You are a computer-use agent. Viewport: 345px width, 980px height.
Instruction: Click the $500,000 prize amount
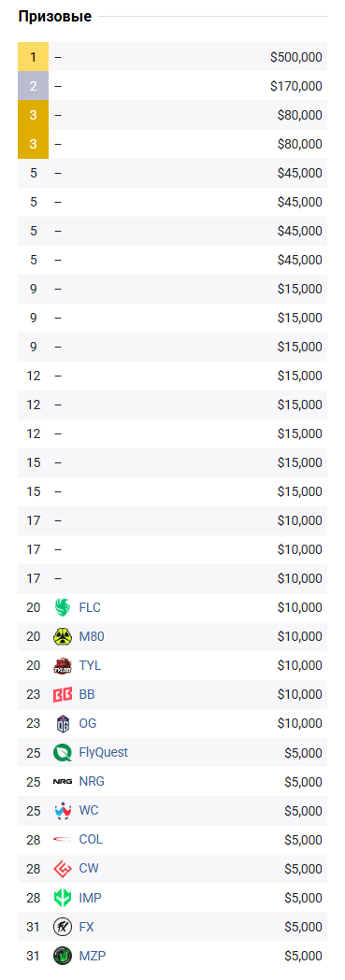(x=296, y=58)
